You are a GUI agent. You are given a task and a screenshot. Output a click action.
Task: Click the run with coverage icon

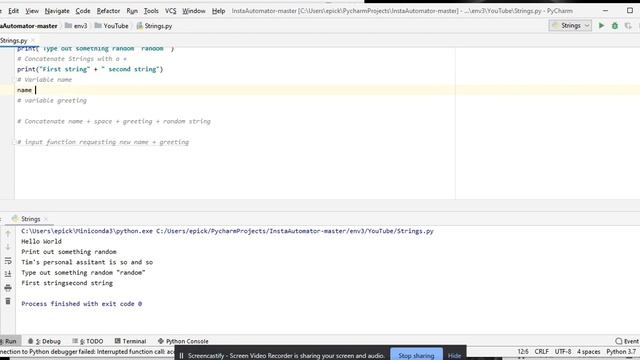tap(628, 26)
